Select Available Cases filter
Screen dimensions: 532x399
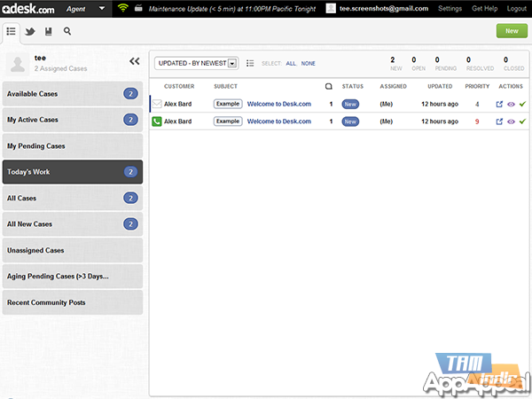click(73, 94)
